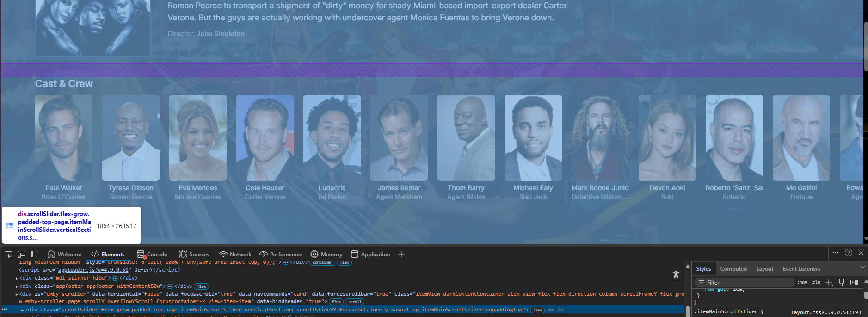Close the DevTools panel
Image resolution: width=868 pixels, height=317 pixels.
tap(861, 253)
